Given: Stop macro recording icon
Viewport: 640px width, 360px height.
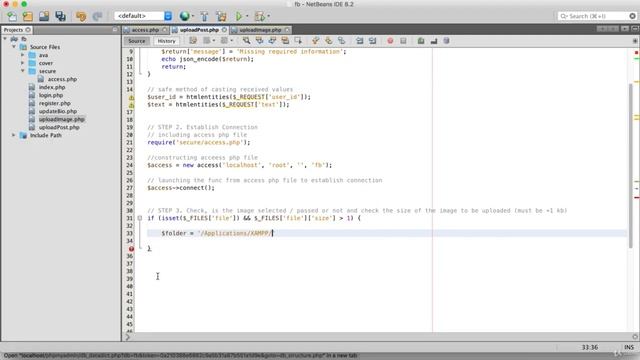Looking at the screenshot, I should click(403, 41).
